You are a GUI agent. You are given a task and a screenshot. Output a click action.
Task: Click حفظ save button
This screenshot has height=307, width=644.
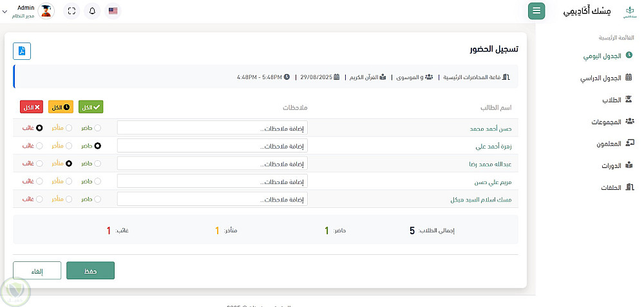[x=90, y=271]
